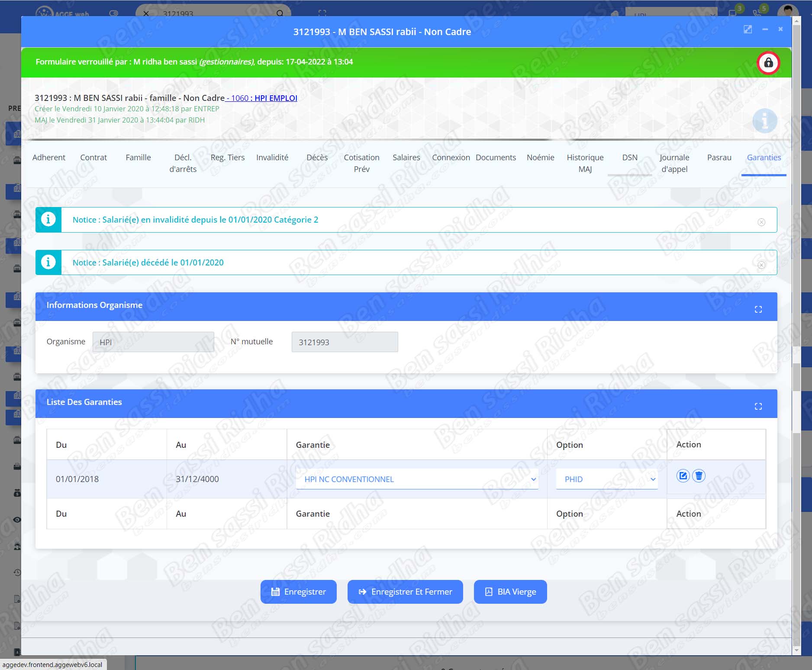Click the Enregistrer button
This screenshot has height=670, width=812.
point(298,592)
